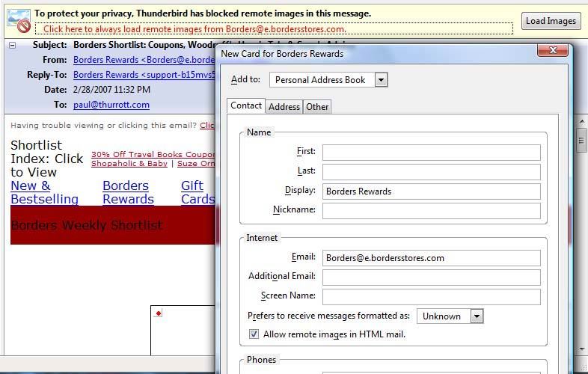This screenshot has width=588, height=374.
Task: Open the From sender Borders Rewards link
Action: coord(144,60)
